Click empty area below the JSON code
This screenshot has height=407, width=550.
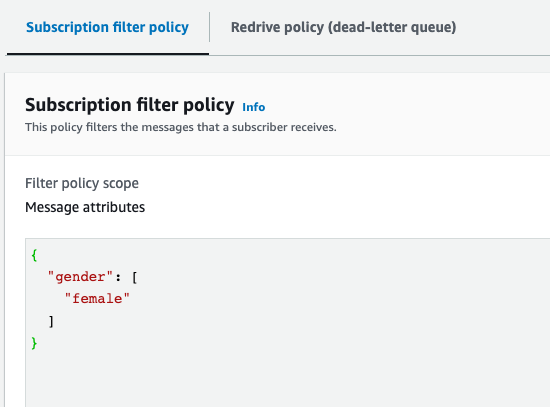point(288,379)
